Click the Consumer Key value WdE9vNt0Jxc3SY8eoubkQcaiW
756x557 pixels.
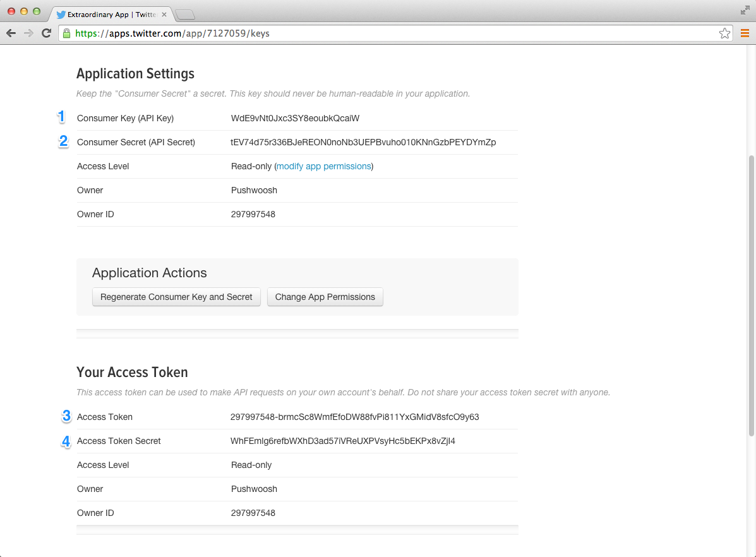[x=295, y=118]
